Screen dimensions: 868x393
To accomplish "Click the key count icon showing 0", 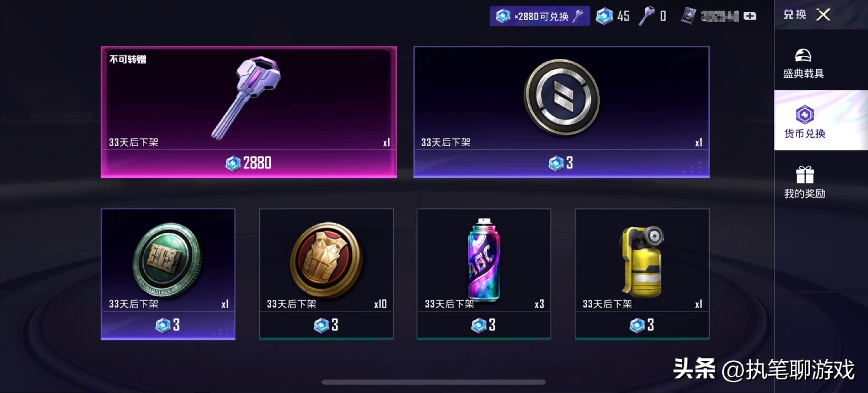I will (x=646, y=16).
